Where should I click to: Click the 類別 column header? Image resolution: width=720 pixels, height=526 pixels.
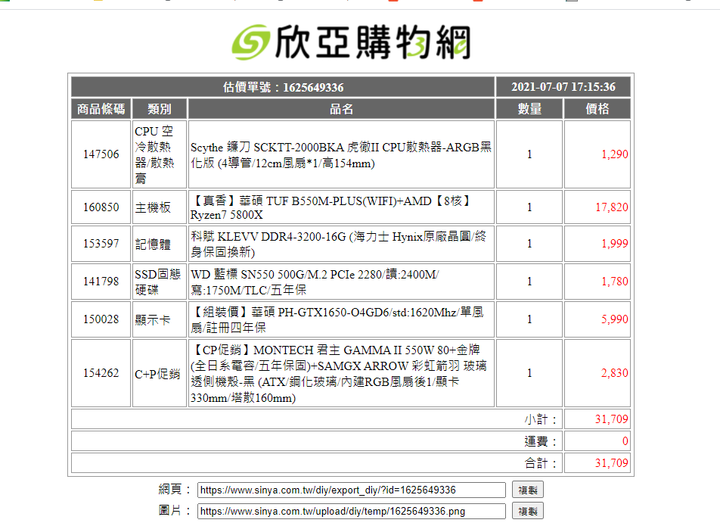click(x=159, y=109)
